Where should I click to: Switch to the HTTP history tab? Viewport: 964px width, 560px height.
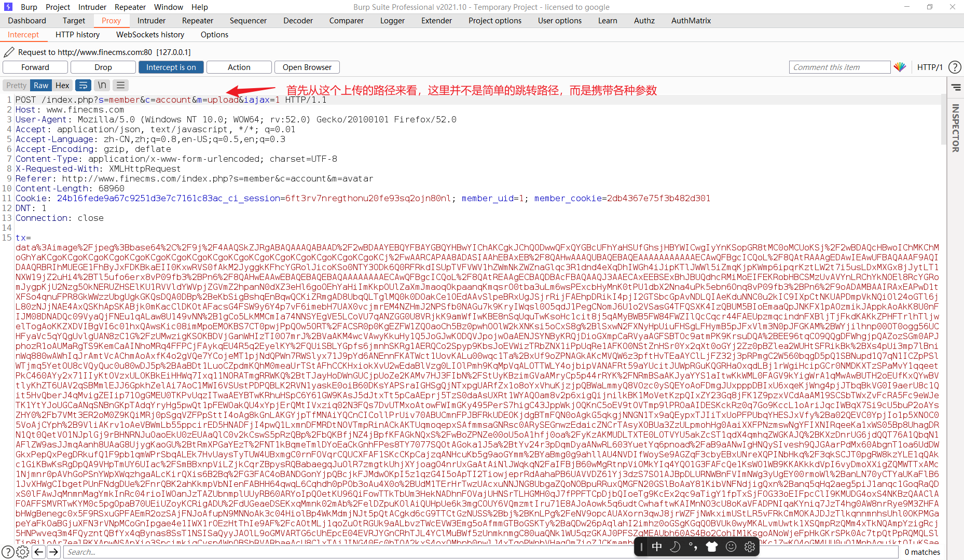point(77,35)
